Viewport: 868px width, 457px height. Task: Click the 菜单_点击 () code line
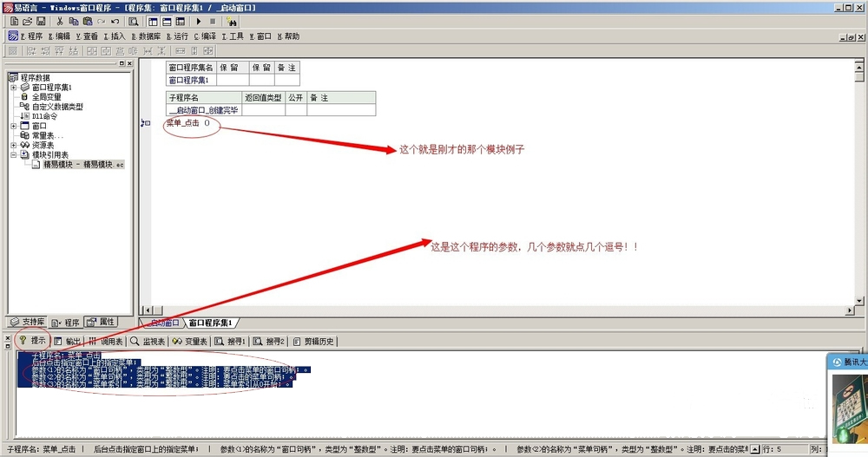click(x=188, y=123)
